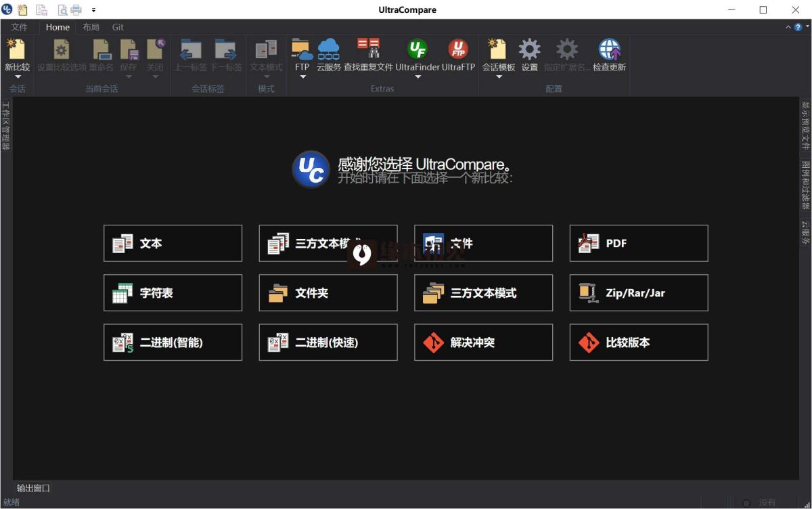Click the 指定扩展名 gear icon
Image resolution: width=812 pixels, height=509 pixels.
point(567,49)
